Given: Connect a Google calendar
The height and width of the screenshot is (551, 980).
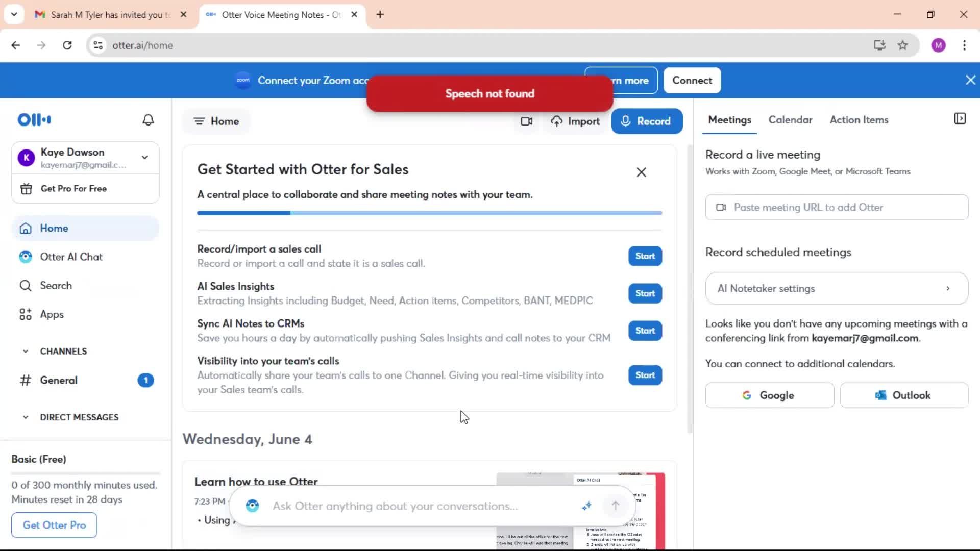Looking at the screenshot, I should pyautogui.click(x=769, y=395).
